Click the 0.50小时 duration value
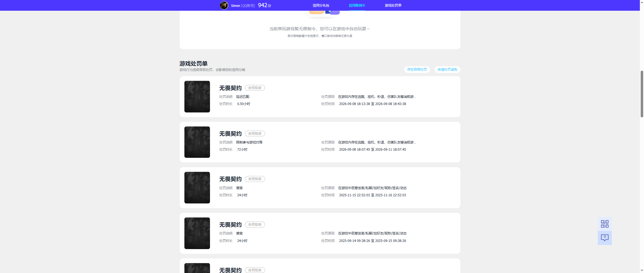The image size is (644, 273). (244, 104)
